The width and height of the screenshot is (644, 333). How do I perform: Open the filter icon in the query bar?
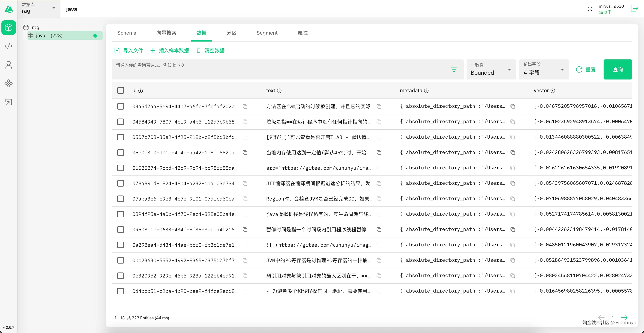(x=454, y=69)
